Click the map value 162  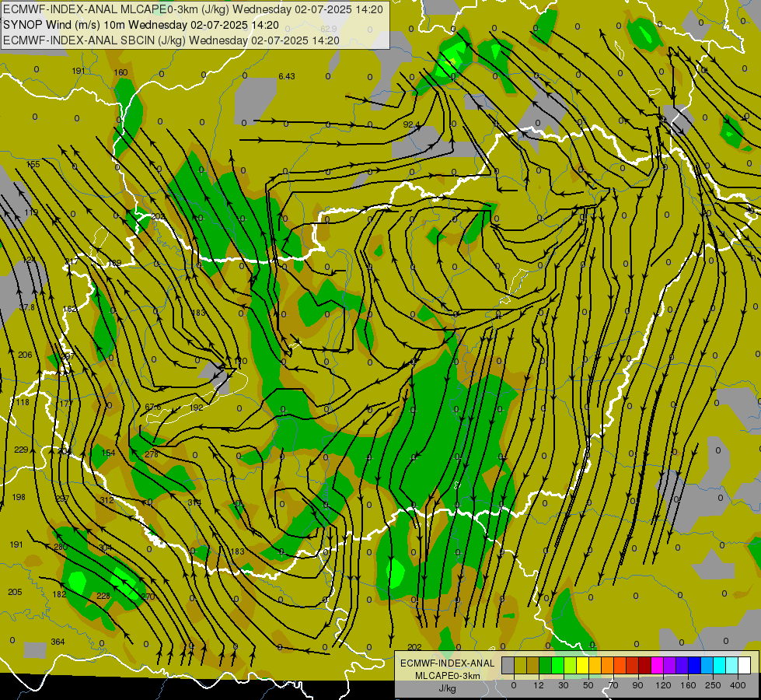pos(69,309)
